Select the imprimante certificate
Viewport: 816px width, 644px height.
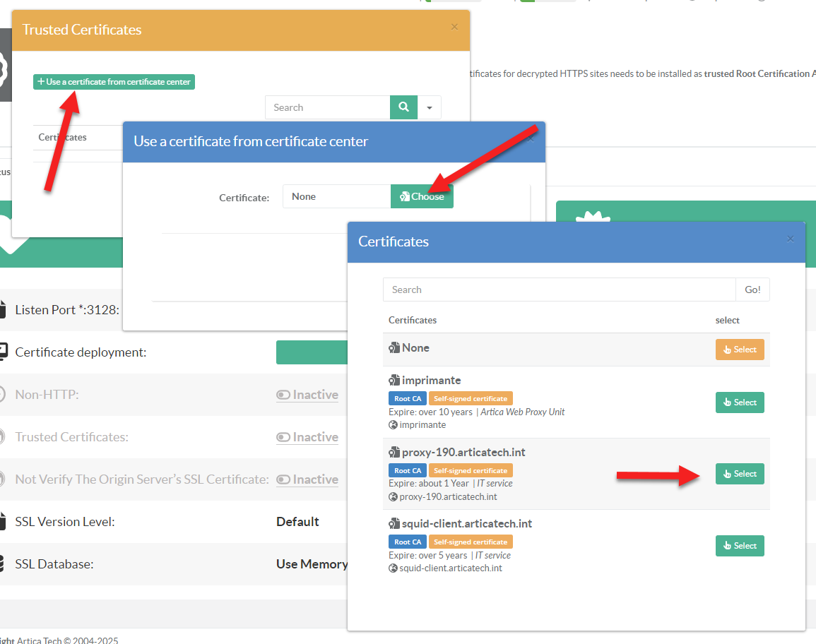coord(740,402)
